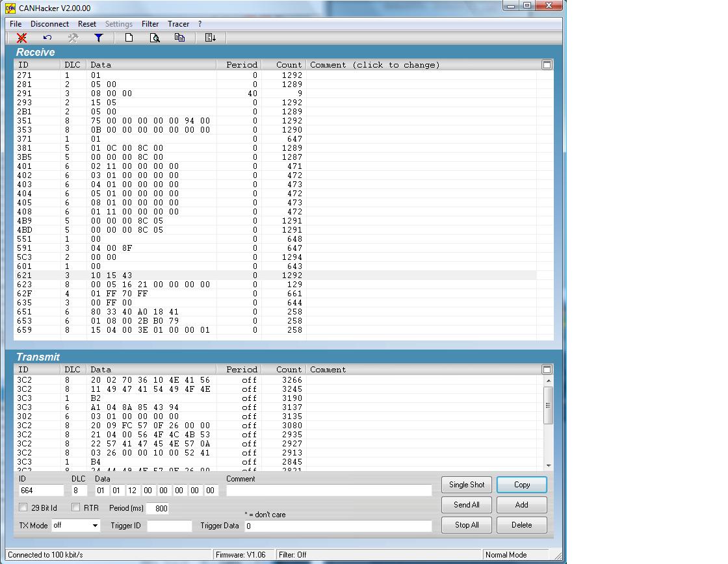This screenshot has width=728, height=564.
Task: Click the Copy button
Action: tap(522, 485)
